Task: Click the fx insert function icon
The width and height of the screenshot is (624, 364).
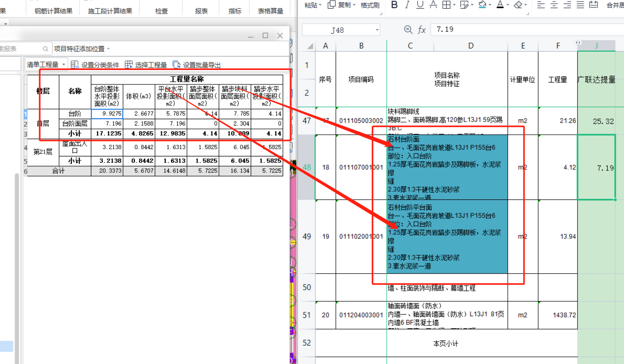Action: click(422, 29)
